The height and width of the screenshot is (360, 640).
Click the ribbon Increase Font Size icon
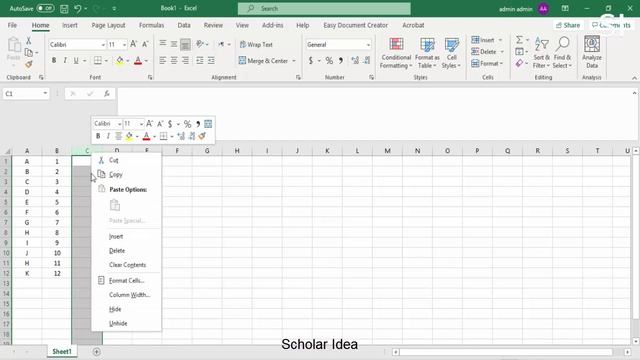[x=133, y=44]
